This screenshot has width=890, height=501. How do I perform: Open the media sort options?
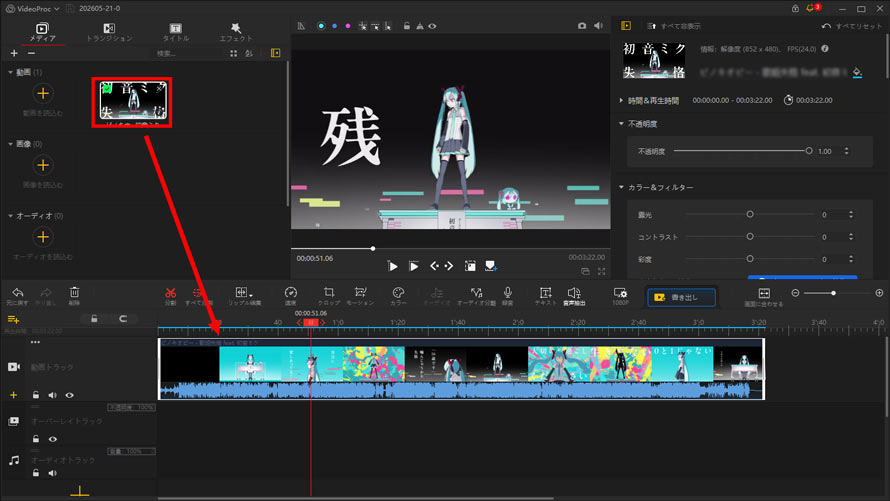[249, 53]
